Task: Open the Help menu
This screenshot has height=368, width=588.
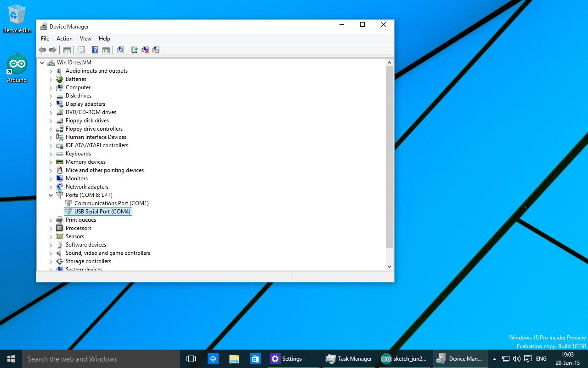Action: pyautogui.click(x=104, y=39)
